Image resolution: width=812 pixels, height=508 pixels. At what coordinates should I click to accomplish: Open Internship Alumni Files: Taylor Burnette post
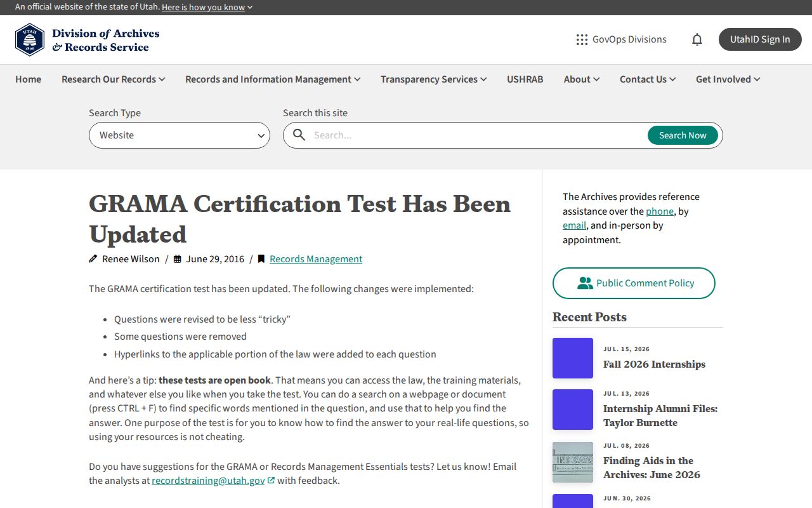[660, 416]
